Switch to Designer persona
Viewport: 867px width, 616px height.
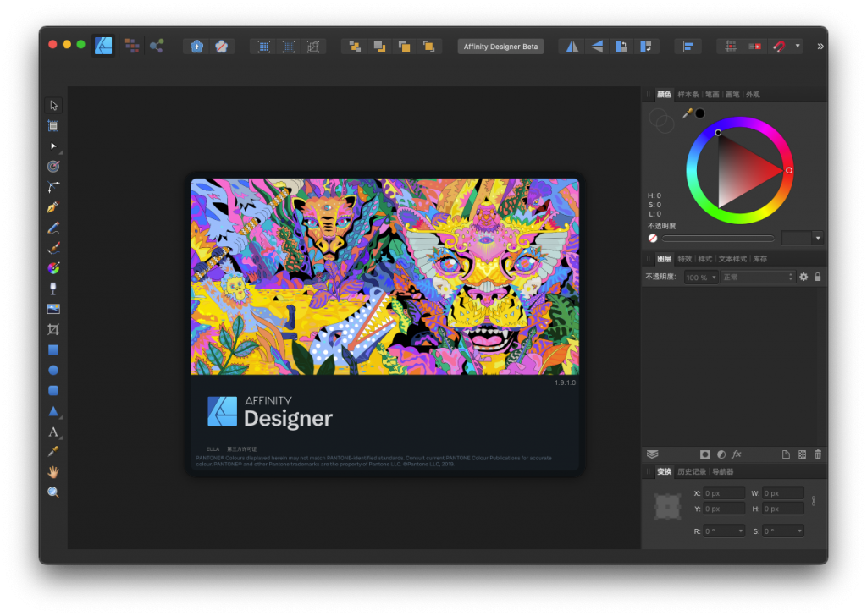pyautogui.click(x=103, y=46)
